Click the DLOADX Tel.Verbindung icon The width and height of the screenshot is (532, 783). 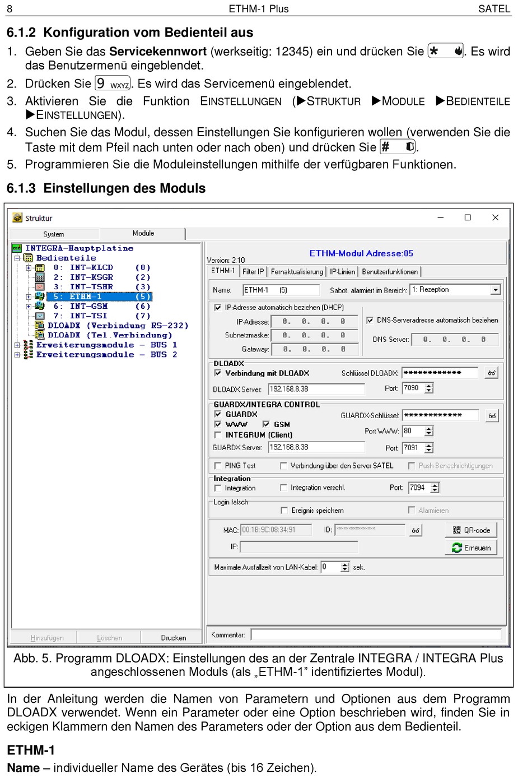point(40,335)
